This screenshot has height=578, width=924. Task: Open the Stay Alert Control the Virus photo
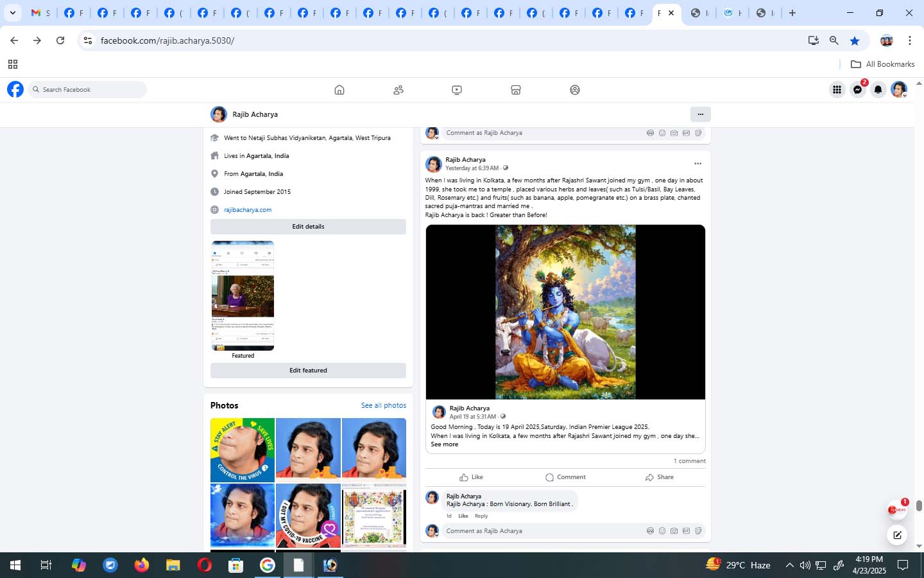pos(243,450)
